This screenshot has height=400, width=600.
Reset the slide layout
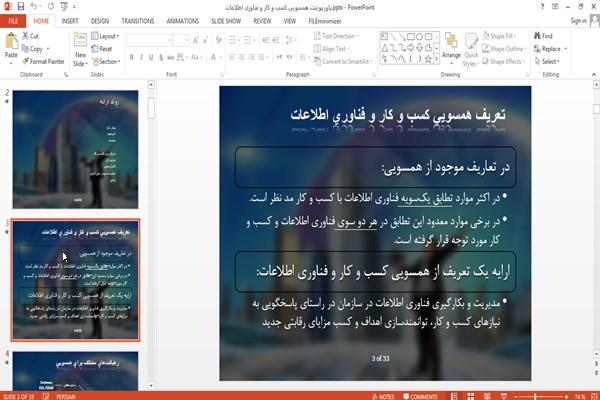[x=102, y=49]
